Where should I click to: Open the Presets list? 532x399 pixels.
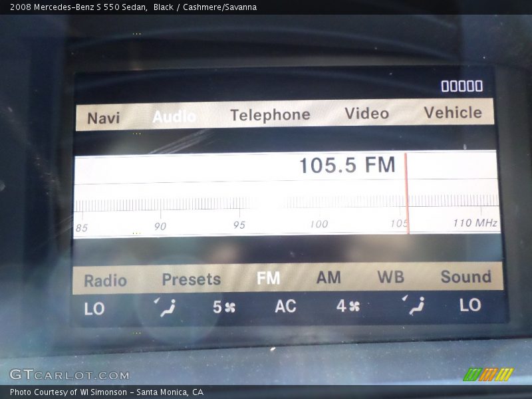tap(191, 279)
